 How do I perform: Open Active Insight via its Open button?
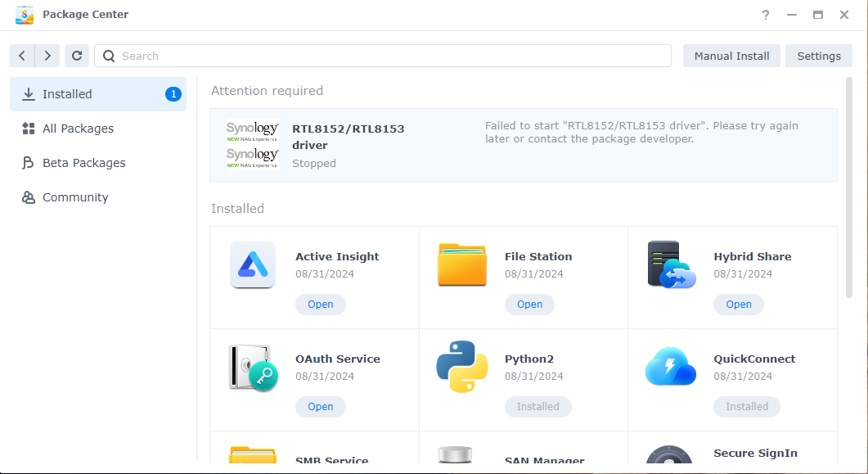click(321, 305)
